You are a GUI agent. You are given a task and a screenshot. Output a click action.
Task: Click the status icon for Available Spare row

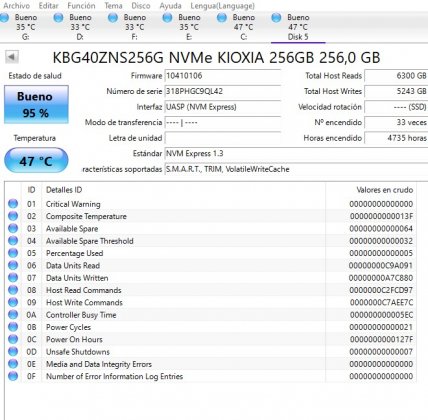tap(13, 228)
